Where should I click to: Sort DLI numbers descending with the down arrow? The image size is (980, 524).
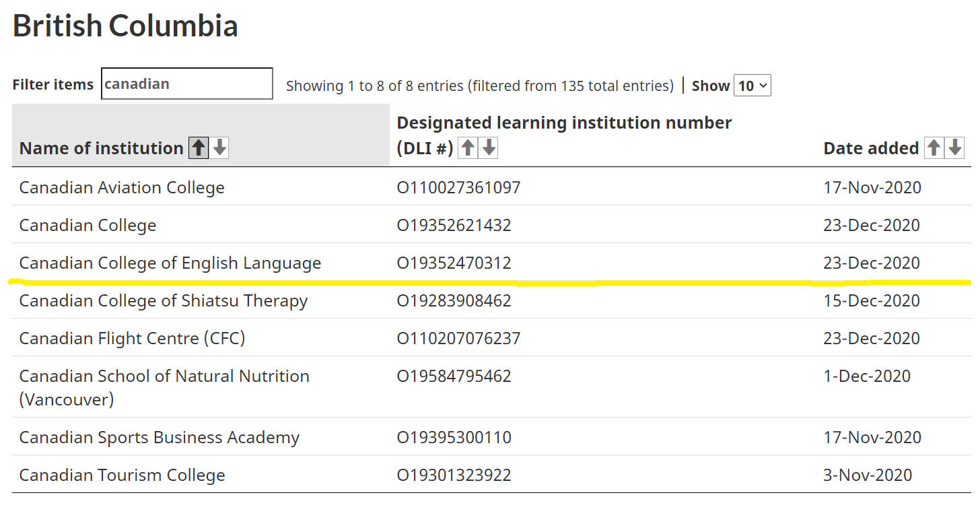click(x=489, y=148)
